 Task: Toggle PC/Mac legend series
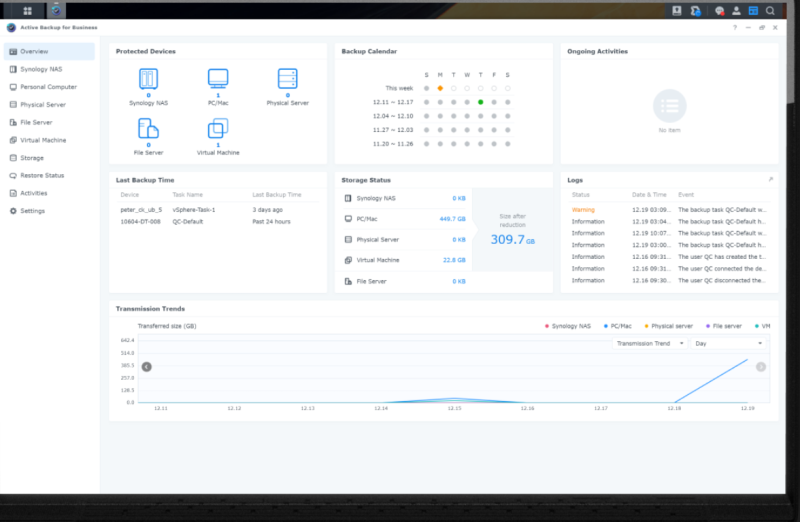[x=617, y=326]
